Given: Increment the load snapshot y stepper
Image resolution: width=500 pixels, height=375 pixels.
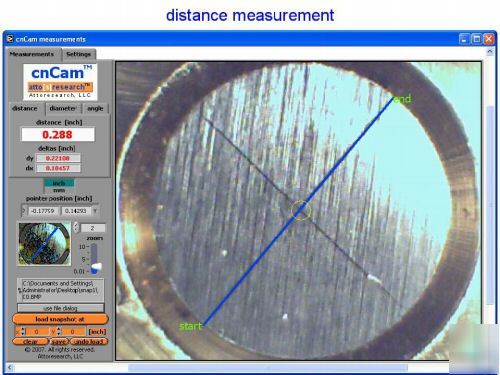Looking at the screenshot, I should [58, 329].
